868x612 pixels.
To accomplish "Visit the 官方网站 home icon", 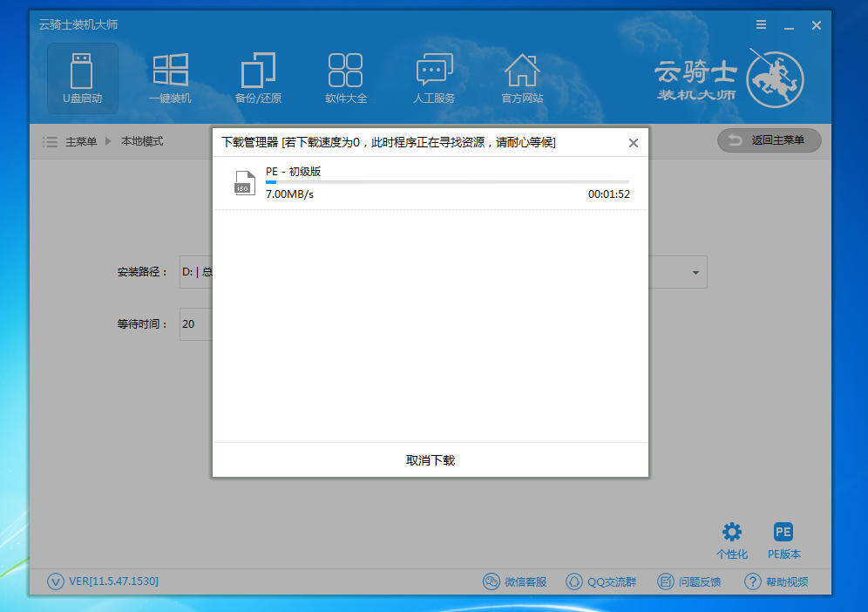I will [522, 78].
